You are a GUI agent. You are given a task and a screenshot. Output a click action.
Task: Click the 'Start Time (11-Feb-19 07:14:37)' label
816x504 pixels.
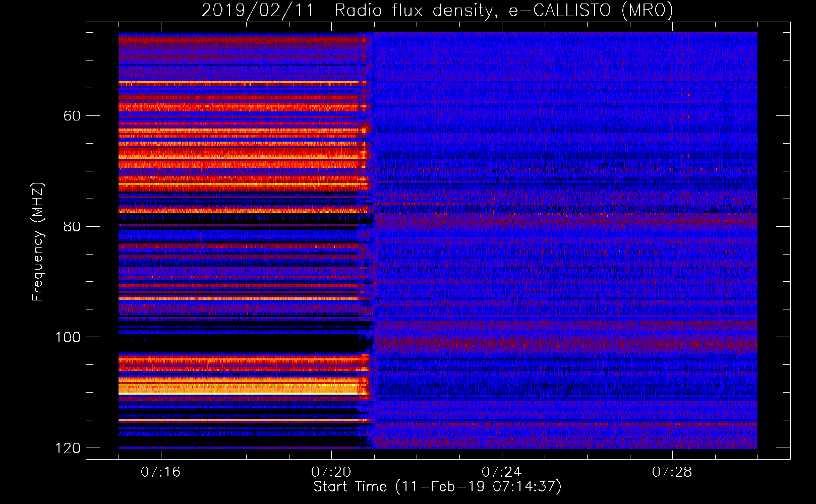tap(437, 487)
